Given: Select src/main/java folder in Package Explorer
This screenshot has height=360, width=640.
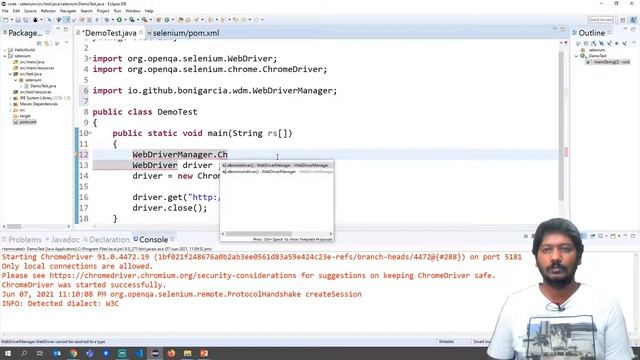Looking at the screenshot, I should click(31, 62).
